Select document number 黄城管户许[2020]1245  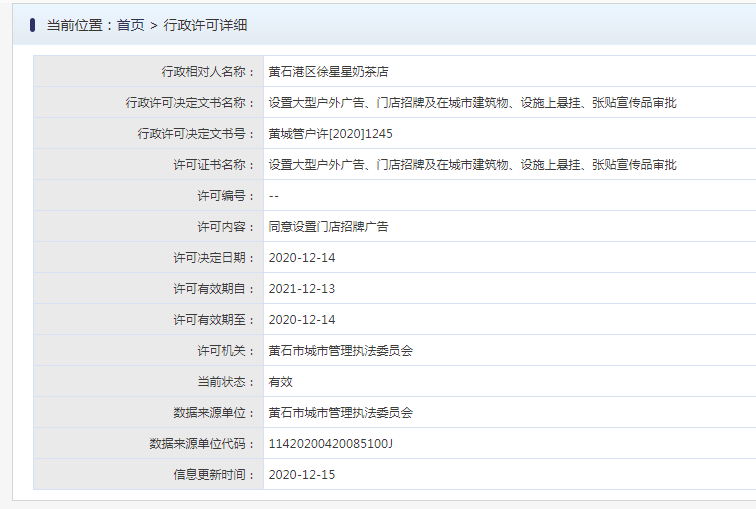[330, 134]
